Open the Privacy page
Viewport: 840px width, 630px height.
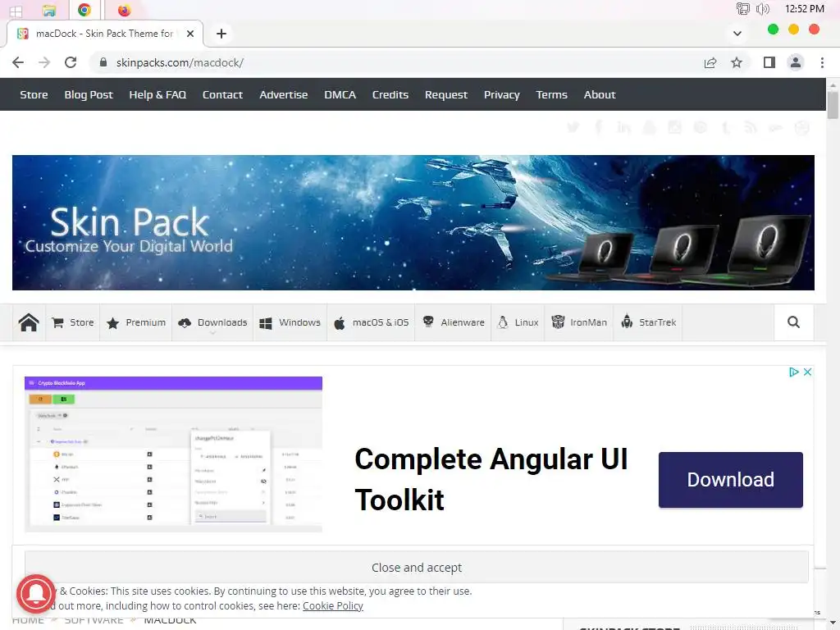(x=501, y=95)
